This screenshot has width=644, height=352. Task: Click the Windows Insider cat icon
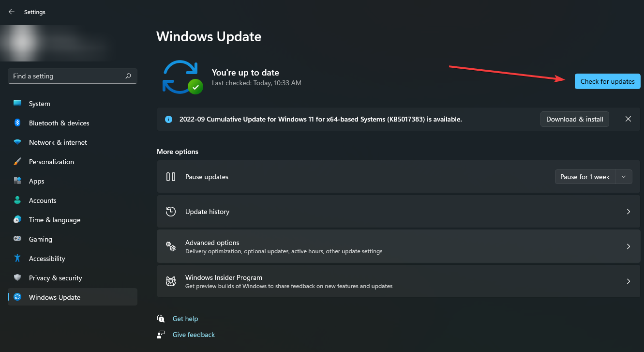[x=171, y=281]
